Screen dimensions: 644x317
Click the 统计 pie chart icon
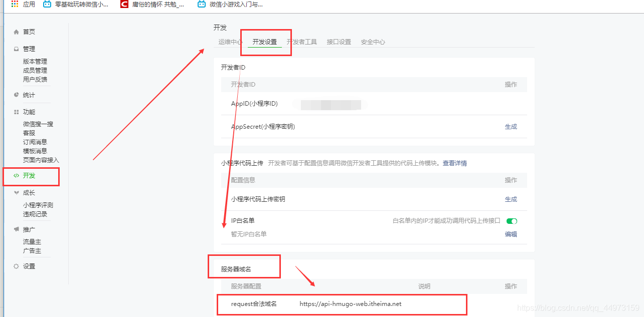coord(16,95)
